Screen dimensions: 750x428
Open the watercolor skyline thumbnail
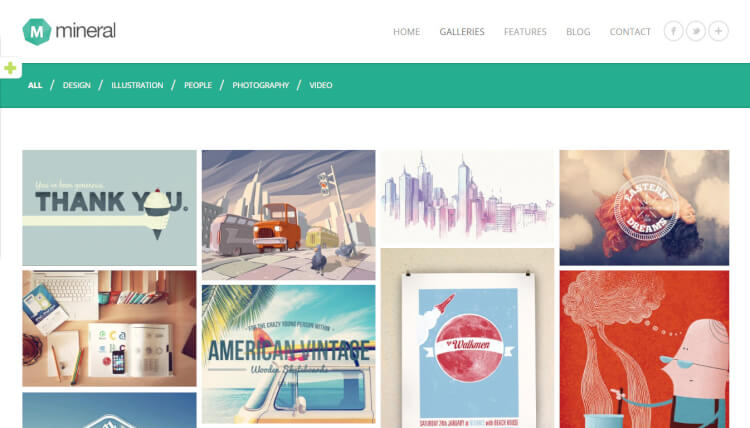(x=467, y=196)
